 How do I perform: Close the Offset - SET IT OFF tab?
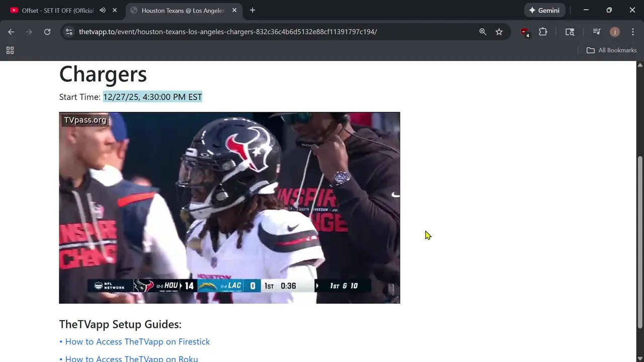(115, 10)
